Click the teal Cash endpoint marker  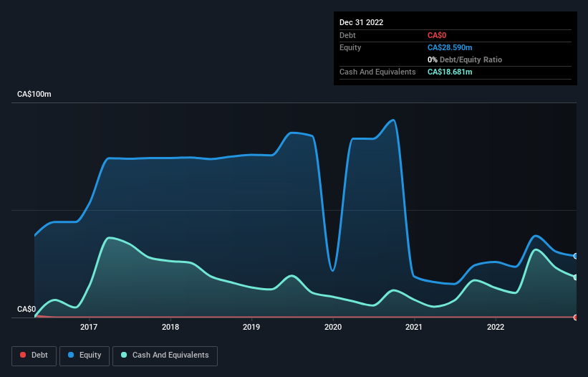point(576,277)
